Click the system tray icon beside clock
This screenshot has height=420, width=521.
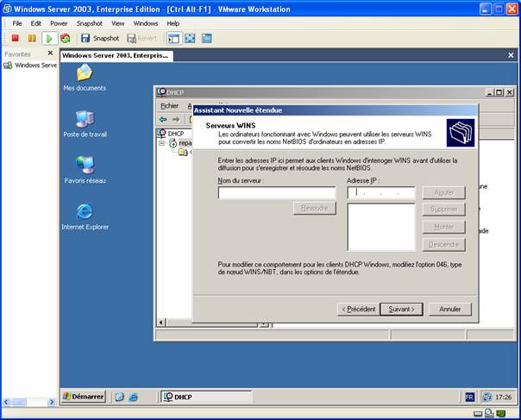(x=487, y=397)
